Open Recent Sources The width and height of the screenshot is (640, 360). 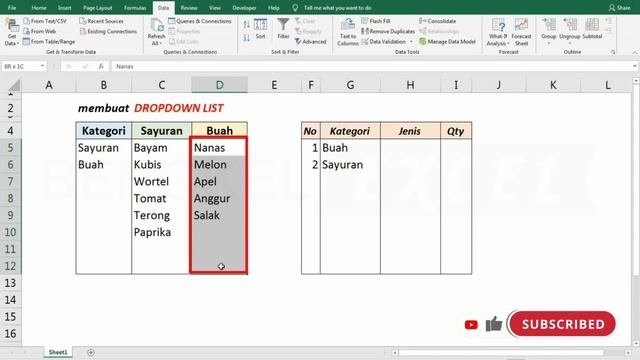coord(101,21)
